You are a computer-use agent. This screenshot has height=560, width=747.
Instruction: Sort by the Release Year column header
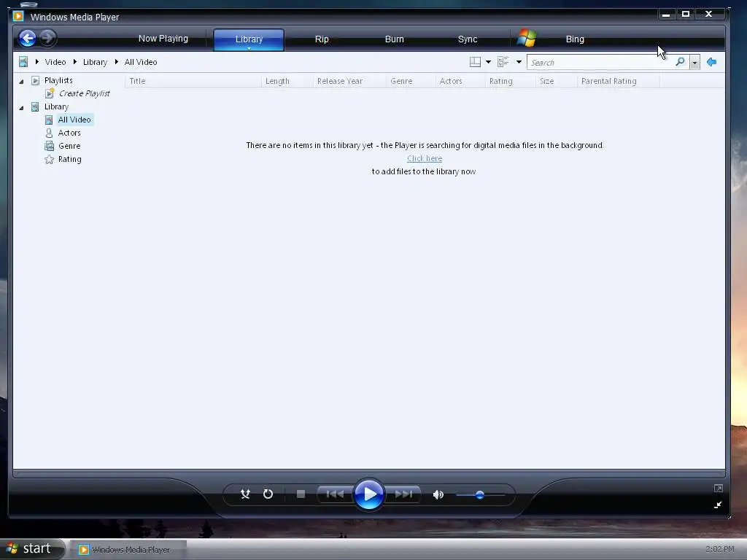[349, 81]
